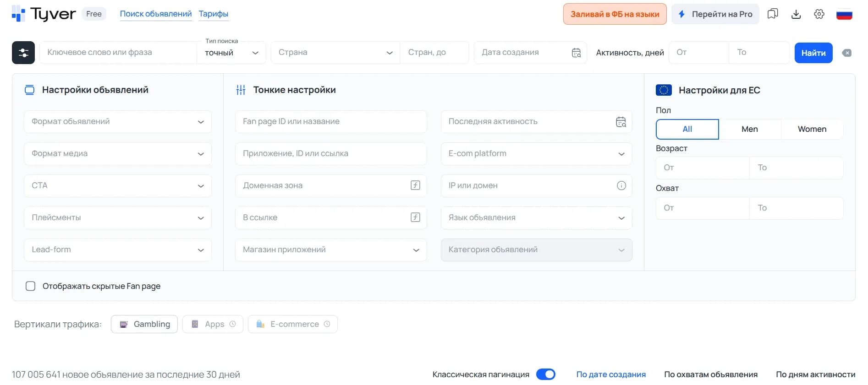Image resolution: width=868 pixels, height=385 pixels.
Task: Select Women gender option
Action: click(x=812, y=129)
